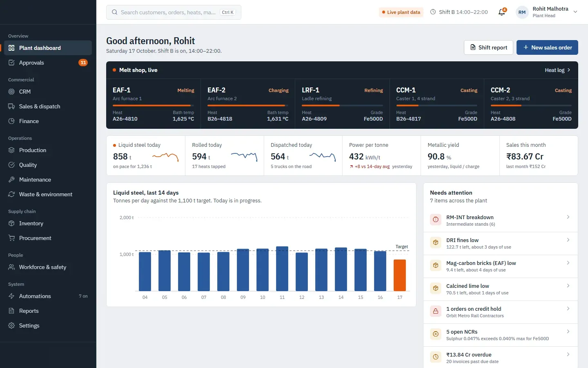The width and height of the screenshot is (588, 368).
Task: Click the overdue clock icon
Action: 436,357
